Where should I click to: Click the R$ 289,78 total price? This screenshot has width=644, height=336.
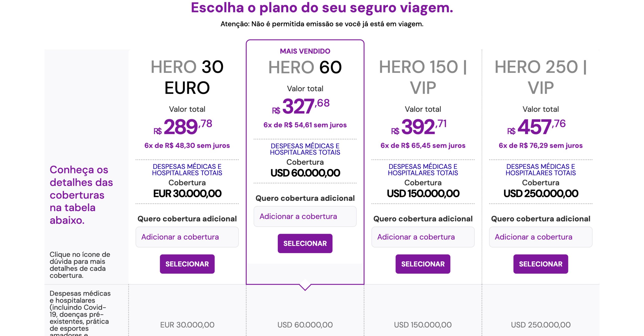click(183, 127)
